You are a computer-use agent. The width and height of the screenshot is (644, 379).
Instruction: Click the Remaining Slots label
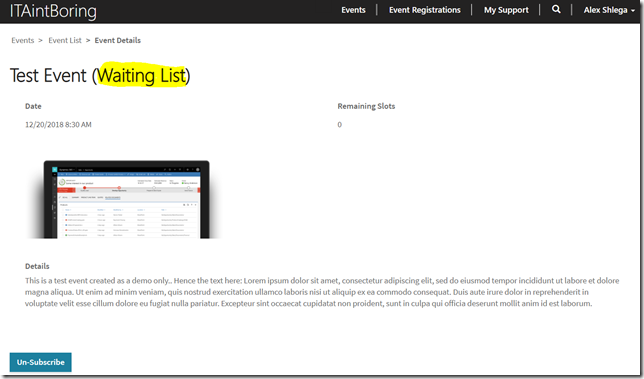[366, 106]
